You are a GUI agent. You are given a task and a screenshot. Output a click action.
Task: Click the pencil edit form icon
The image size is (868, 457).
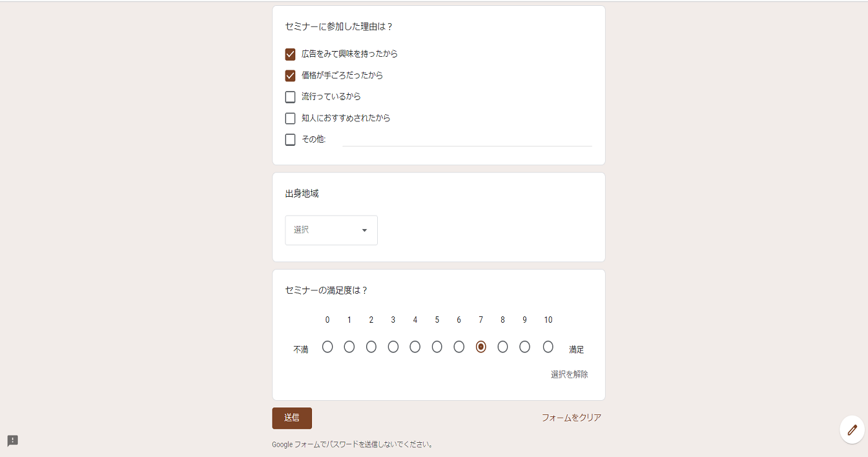tap(852, 429)
